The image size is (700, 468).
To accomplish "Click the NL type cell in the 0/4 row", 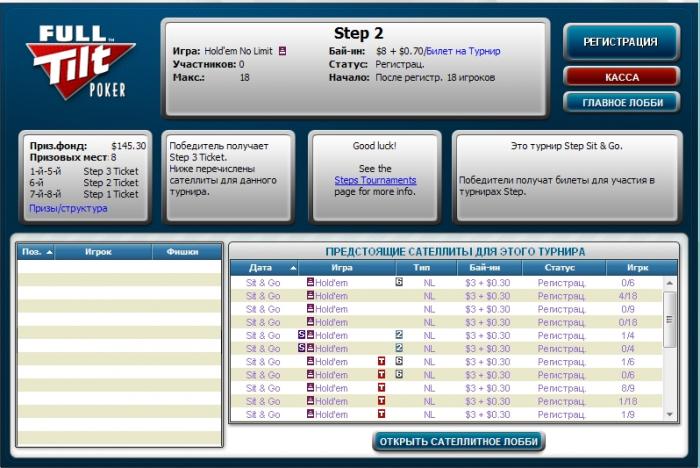I will pyautogui.click(x=429, y=349).
